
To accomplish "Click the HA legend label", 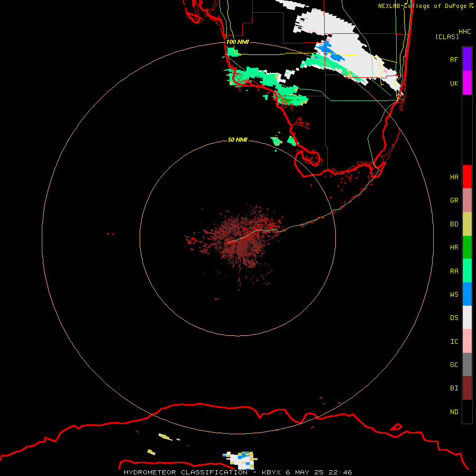I will (454, 177).
